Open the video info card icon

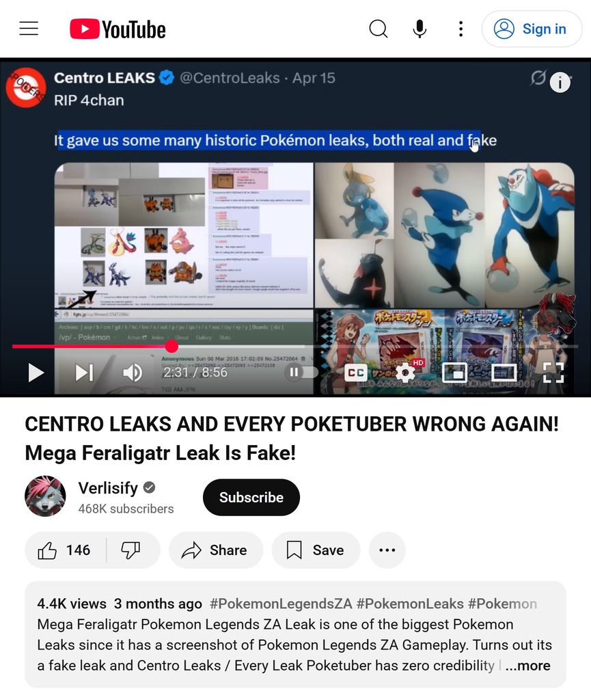(560, 82)
